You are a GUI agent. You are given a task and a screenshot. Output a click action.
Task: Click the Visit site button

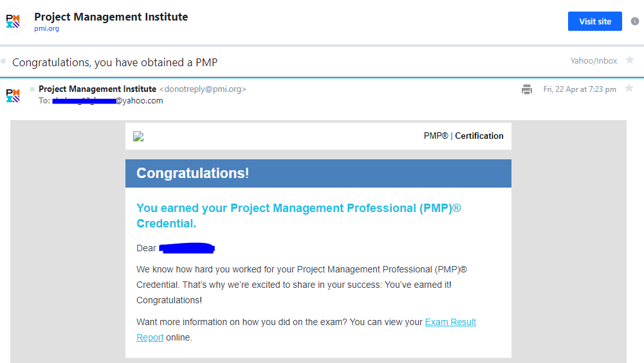[x=594, y=21]
